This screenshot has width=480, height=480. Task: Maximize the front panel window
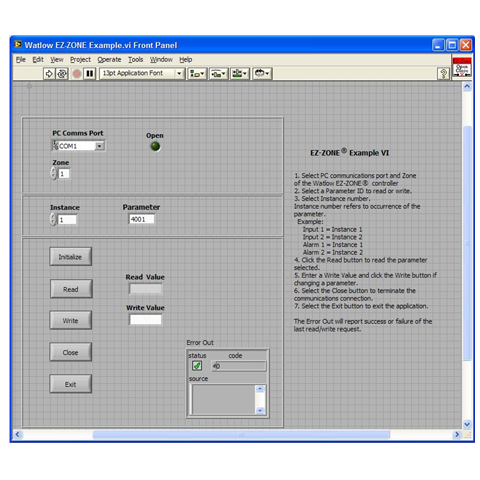coord(452,45)
